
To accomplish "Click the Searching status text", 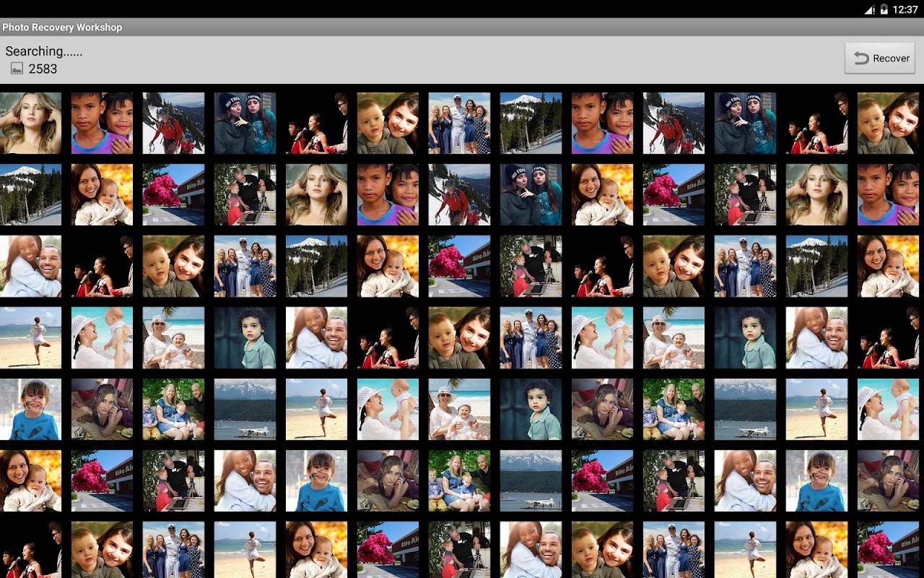I will pyautogui.click(x=43, y=51).
